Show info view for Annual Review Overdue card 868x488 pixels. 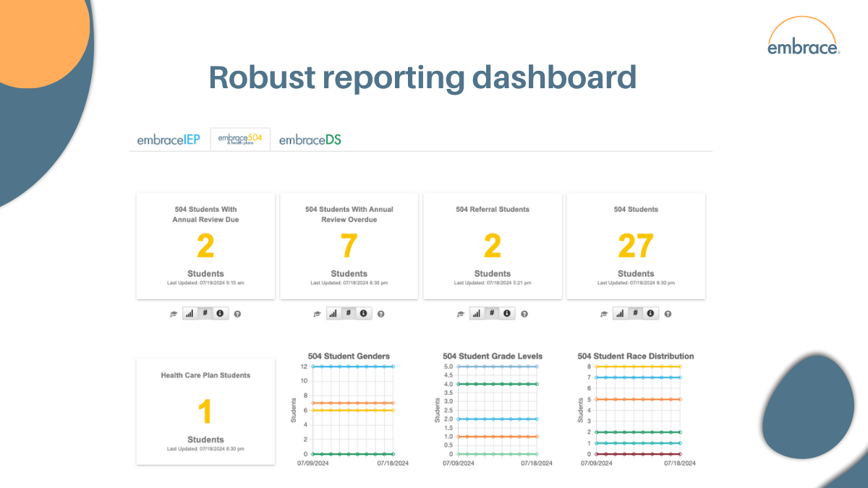pyautogui.click(x=363, y=313)
